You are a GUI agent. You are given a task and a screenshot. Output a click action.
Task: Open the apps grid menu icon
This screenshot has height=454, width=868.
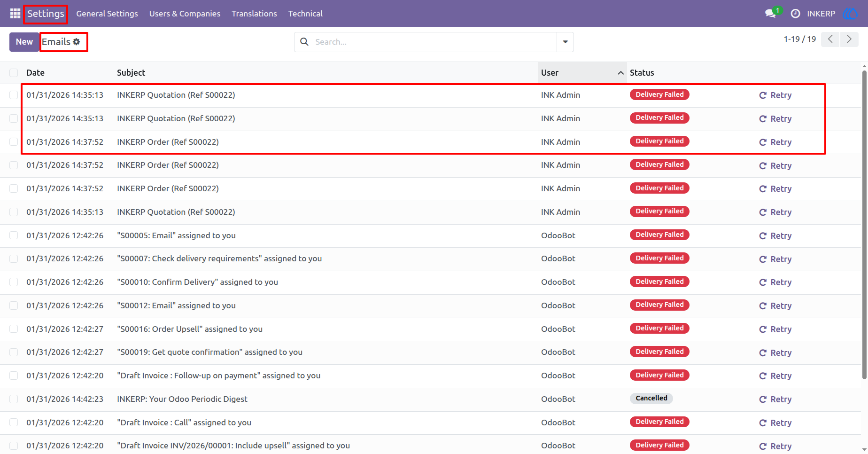pos(15,14)
